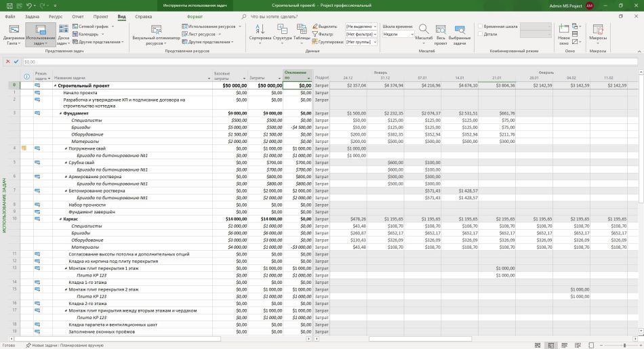Click Gantt chart view icon in status bar
644x349 pixels.
[x=537, y=346]
